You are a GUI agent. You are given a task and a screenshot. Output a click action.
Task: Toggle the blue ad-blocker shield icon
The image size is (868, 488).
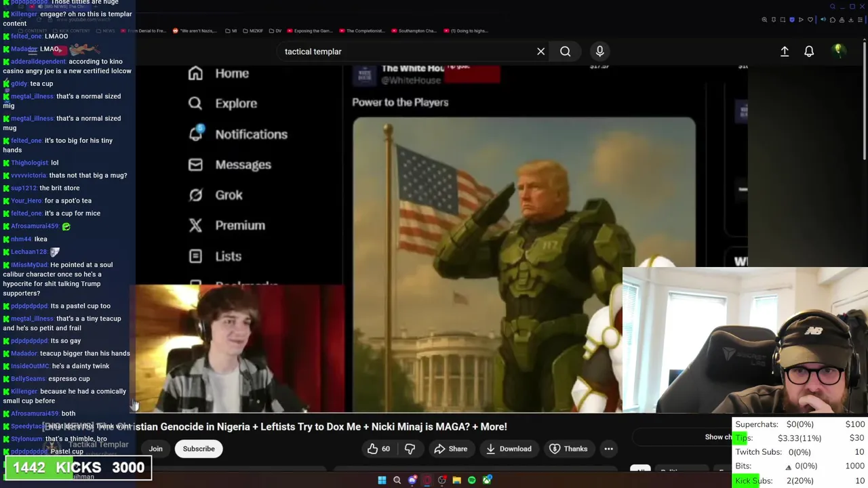pyautogui.click(x=792, y=20)
